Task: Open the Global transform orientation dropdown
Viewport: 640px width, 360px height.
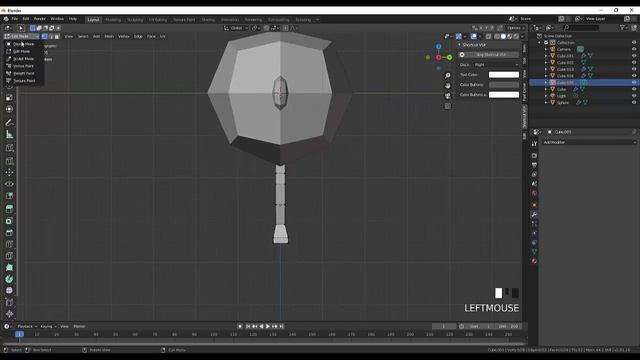Action: click(236, 28)
